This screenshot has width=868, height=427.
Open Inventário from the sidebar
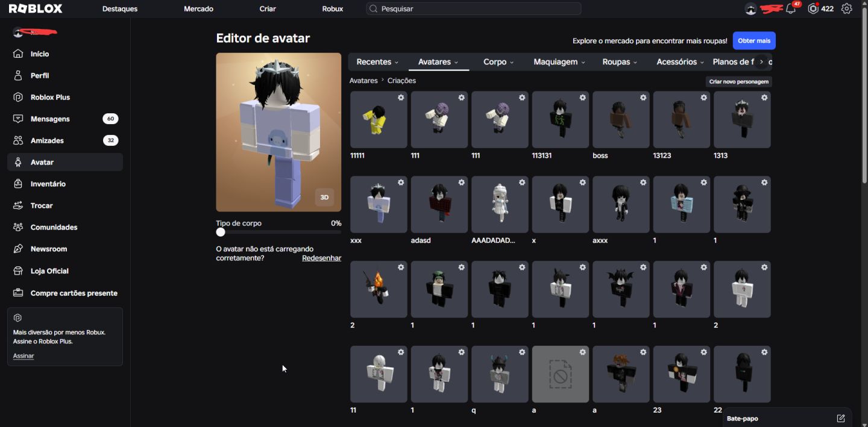pos(65,184)
